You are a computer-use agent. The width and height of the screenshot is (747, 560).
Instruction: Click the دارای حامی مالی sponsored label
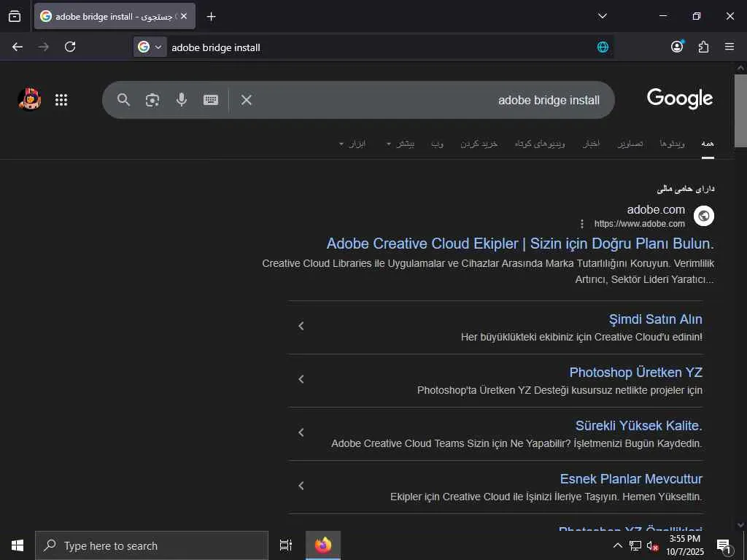(x=686, y=189)
